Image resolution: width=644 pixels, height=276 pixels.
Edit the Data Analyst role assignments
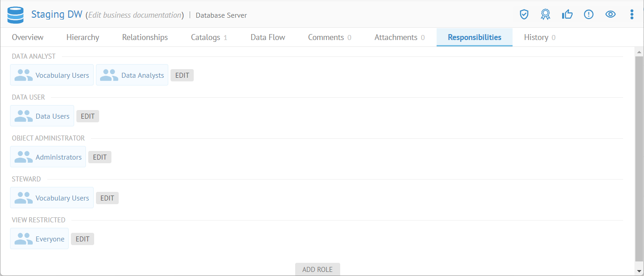[182, 75]
